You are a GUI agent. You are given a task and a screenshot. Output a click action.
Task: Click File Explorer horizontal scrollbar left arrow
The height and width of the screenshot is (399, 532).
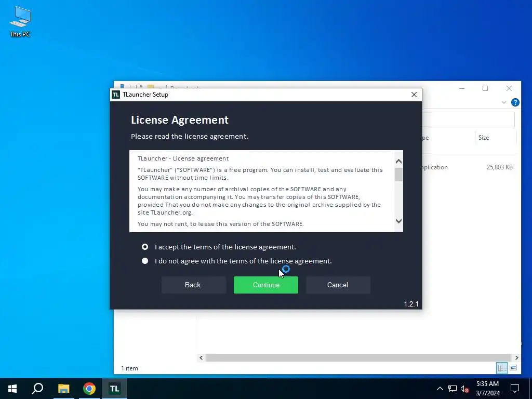tap(201, 357)
